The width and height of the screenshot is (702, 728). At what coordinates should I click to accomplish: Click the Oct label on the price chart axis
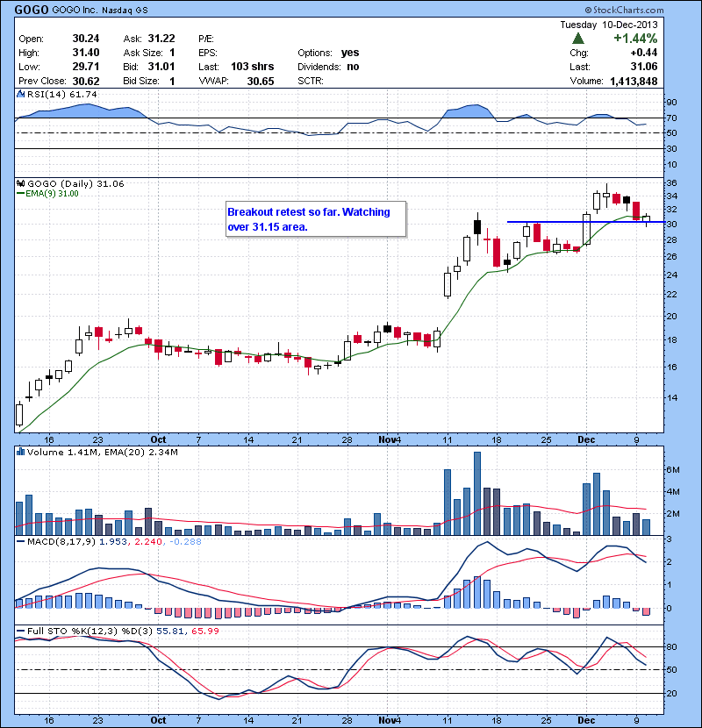[x=158, y=439]
